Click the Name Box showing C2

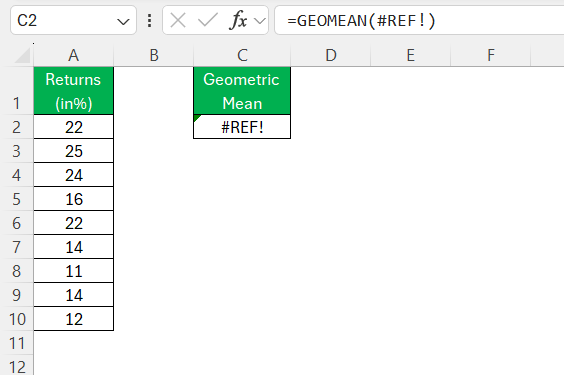tap(73, 20)
